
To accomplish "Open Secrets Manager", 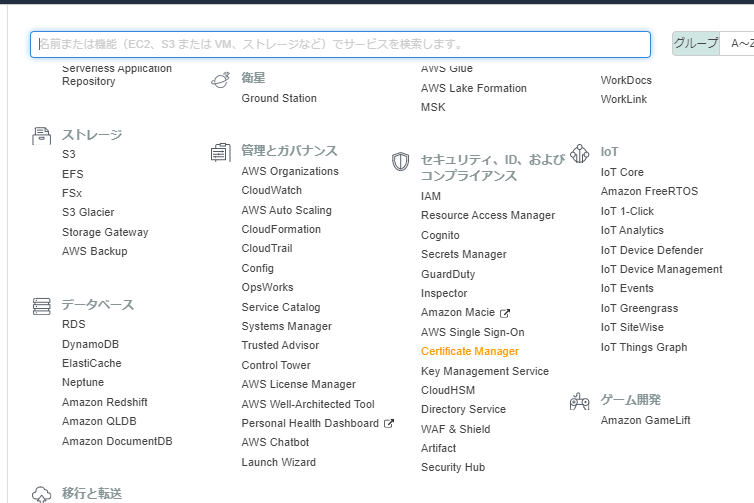I will (x=464, y=254).
